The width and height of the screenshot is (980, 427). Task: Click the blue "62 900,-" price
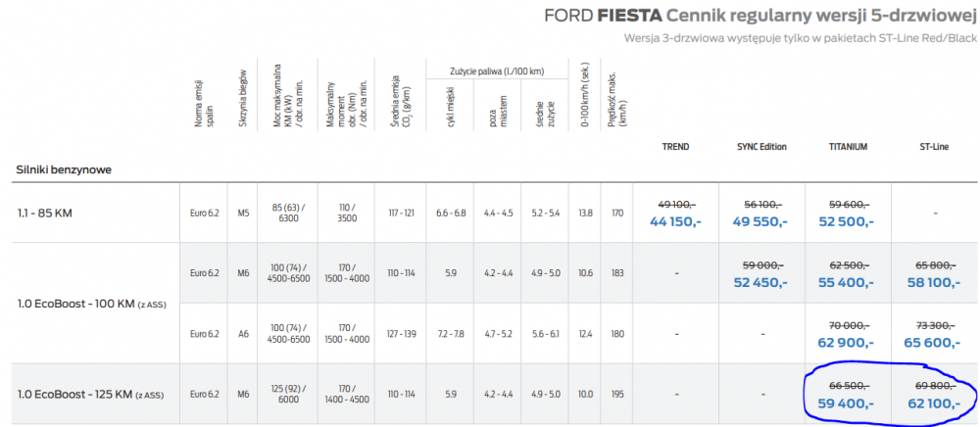846,342
